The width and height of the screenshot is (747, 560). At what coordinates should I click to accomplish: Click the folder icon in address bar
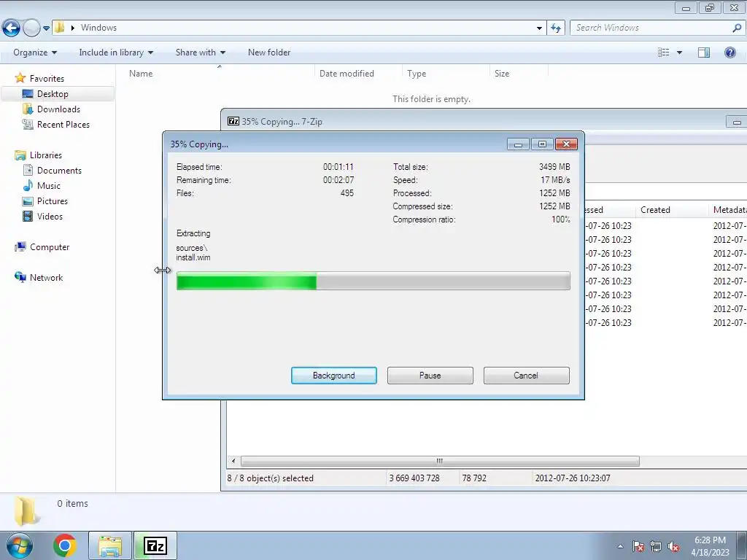click(59, 27)
